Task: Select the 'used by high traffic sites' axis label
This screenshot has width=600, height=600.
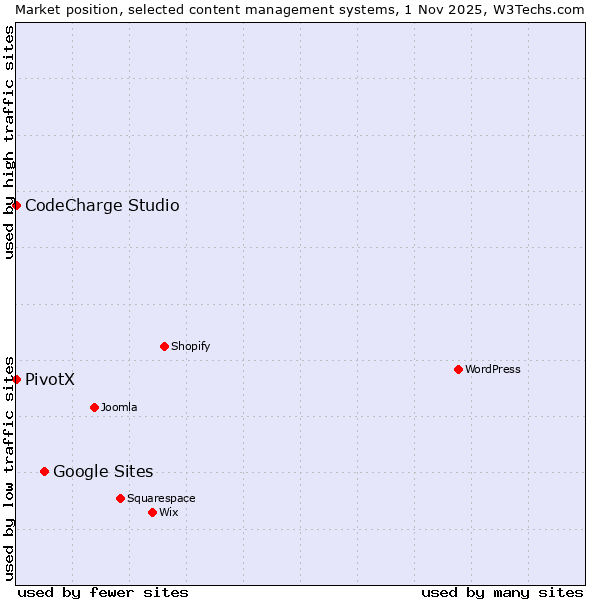Action: tap(9, 142)
